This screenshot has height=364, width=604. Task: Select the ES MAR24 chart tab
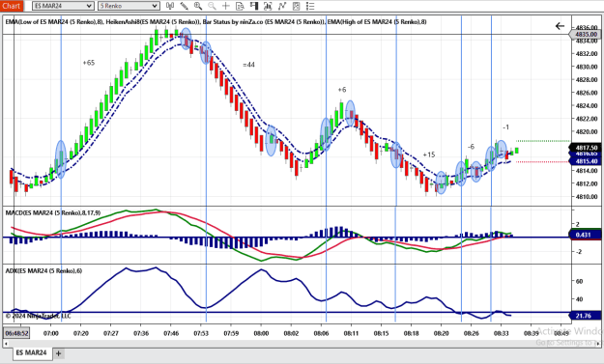coord(31,352)
